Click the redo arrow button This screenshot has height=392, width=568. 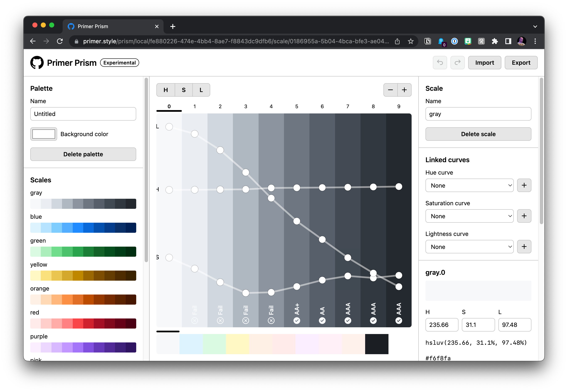pyautogui.click(x=457, y=63)
